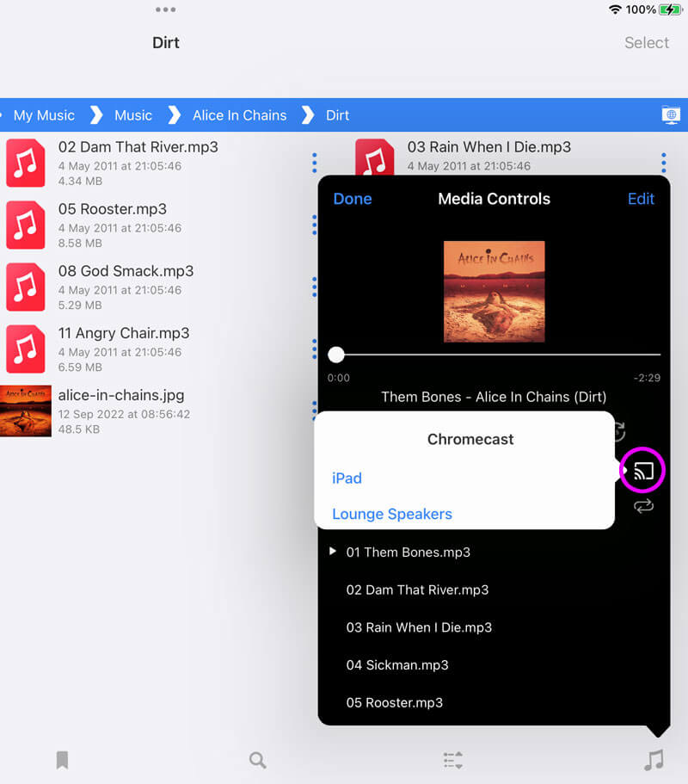Screen dimensions: 688x784
Task: Tap the three-dot multitasking indicator at top
Action: tap(165, 9)
